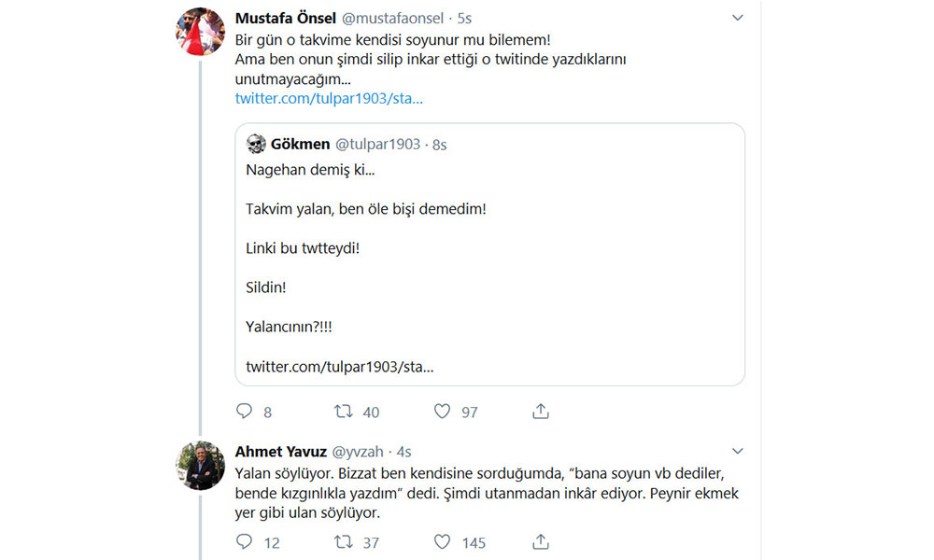Open Ahmet Yavuz's profile avatar

(x=201, y=465)
